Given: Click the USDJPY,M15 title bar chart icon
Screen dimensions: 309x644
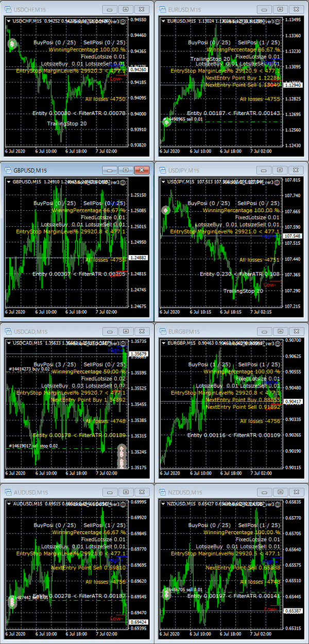Looking at the screenshot, I should click(162, 170).
